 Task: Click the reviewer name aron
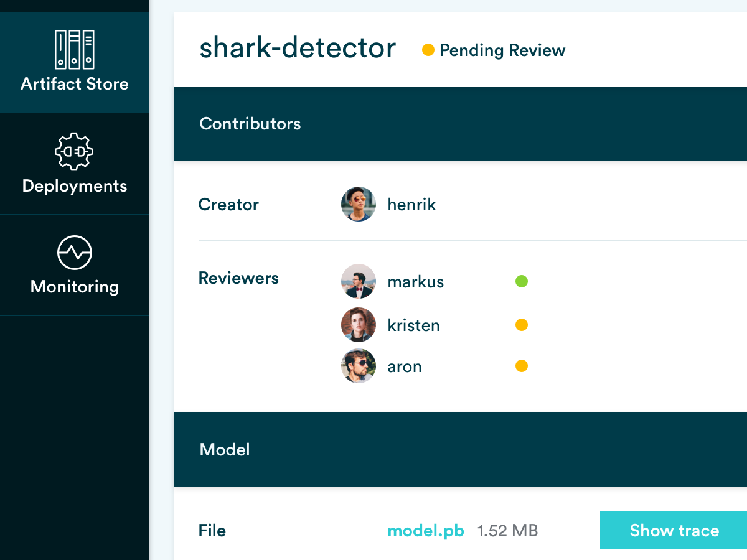[405, 366]
